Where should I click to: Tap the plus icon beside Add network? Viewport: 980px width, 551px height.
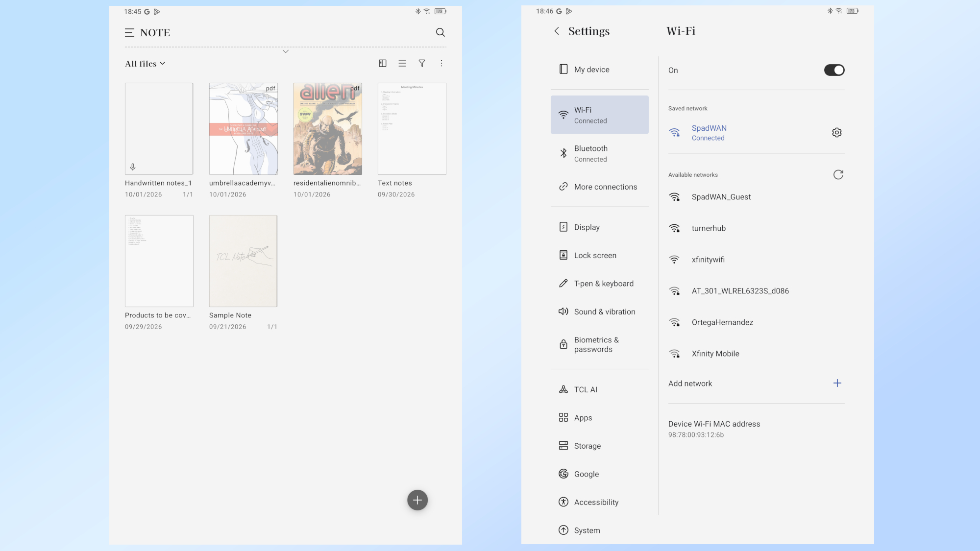click(x=837, y=383)
